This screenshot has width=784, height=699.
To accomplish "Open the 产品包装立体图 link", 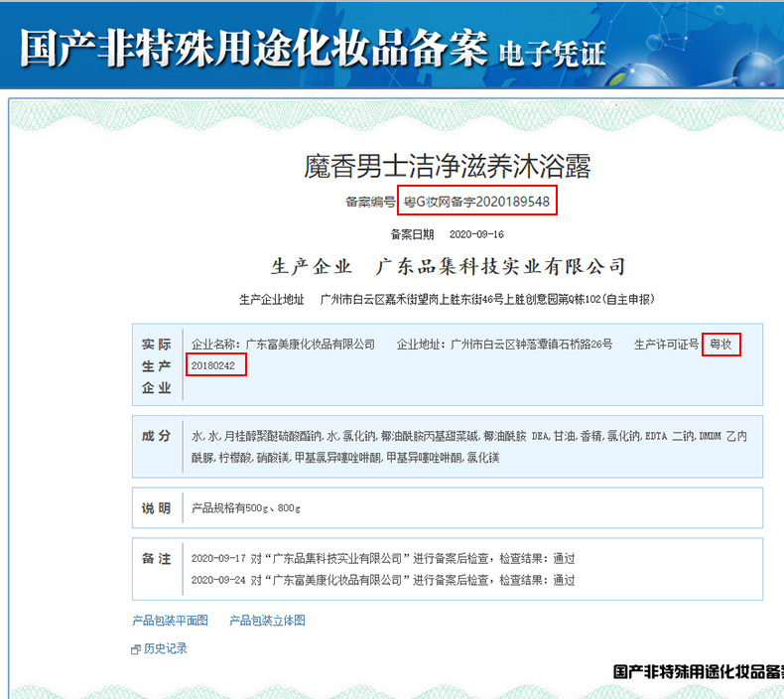I will [x=267, y=621].
